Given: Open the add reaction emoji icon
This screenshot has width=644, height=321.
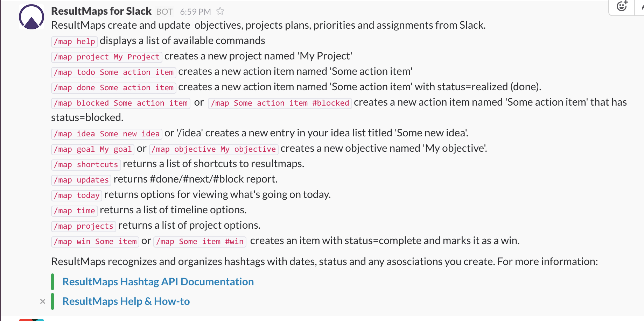Looking at the screenshot, I should click(x=622, y=6).
